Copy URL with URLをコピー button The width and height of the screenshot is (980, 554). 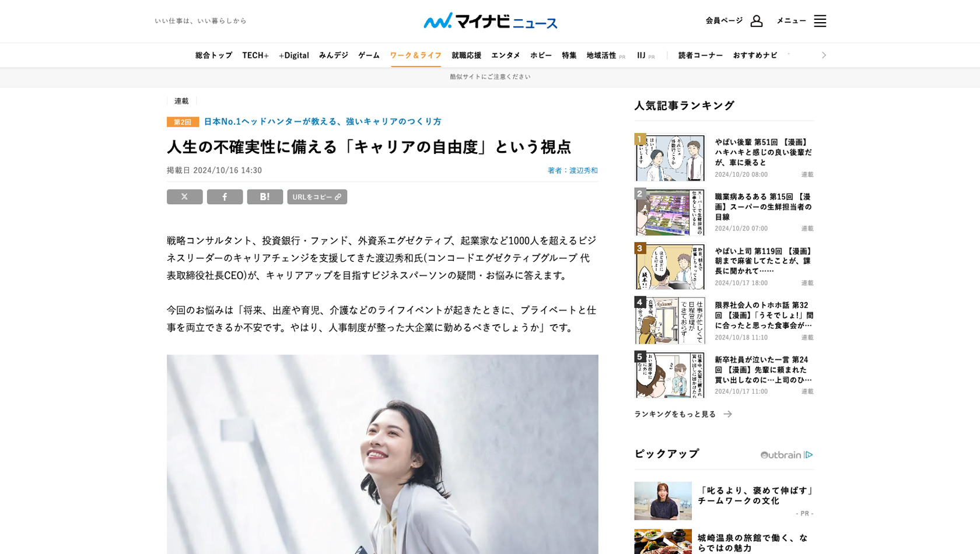(317, 197)
